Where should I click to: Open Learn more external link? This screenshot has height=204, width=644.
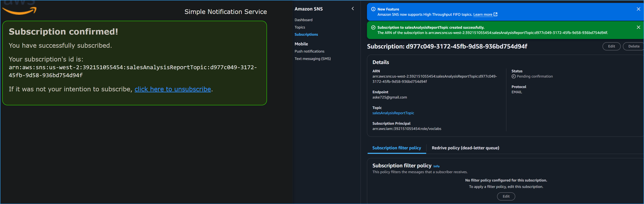click(x=485, y=15)
